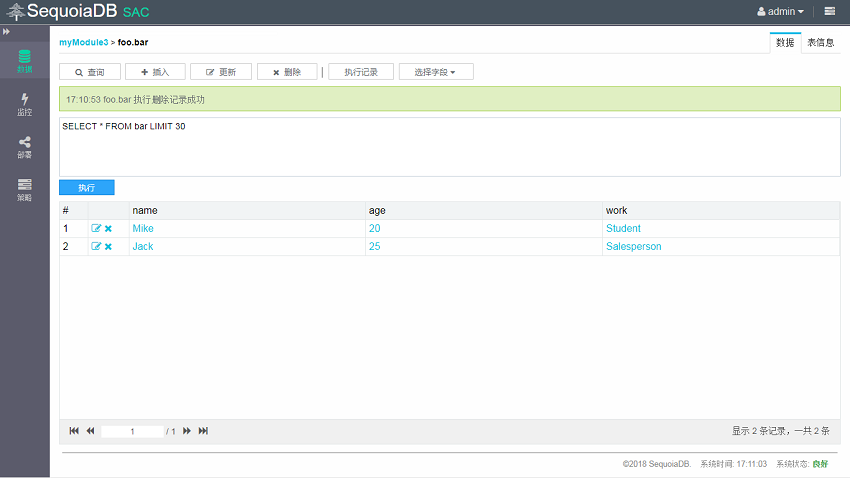Click the 执行记录 execution history button
This screenshot has width=850, height=478.
[x=361, y=72]
